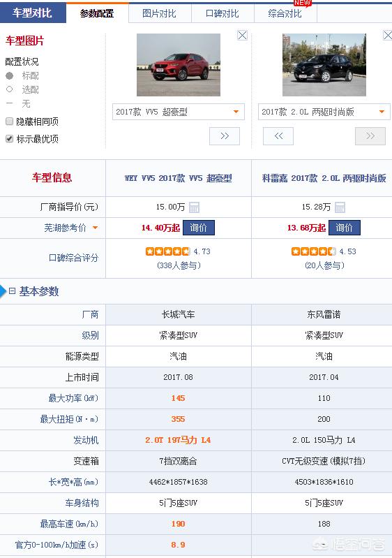
Task: Click 询价 button for the VV5
Action: point(199,228)
